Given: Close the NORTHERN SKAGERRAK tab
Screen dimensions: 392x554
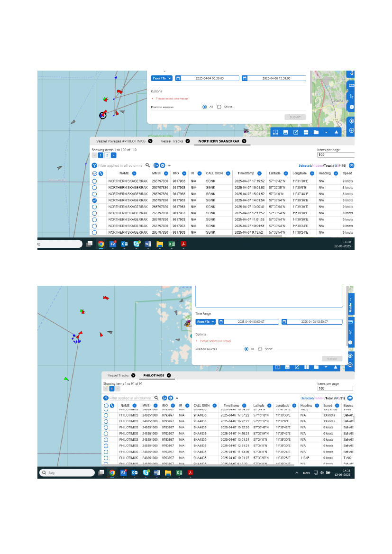Looking at the screenshot, I should (244, 141).
